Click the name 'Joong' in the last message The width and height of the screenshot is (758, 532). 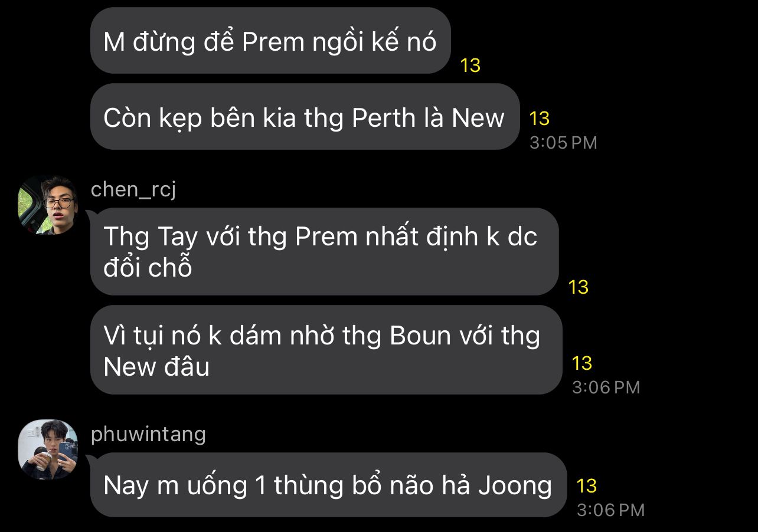click(x=515, y=486)
